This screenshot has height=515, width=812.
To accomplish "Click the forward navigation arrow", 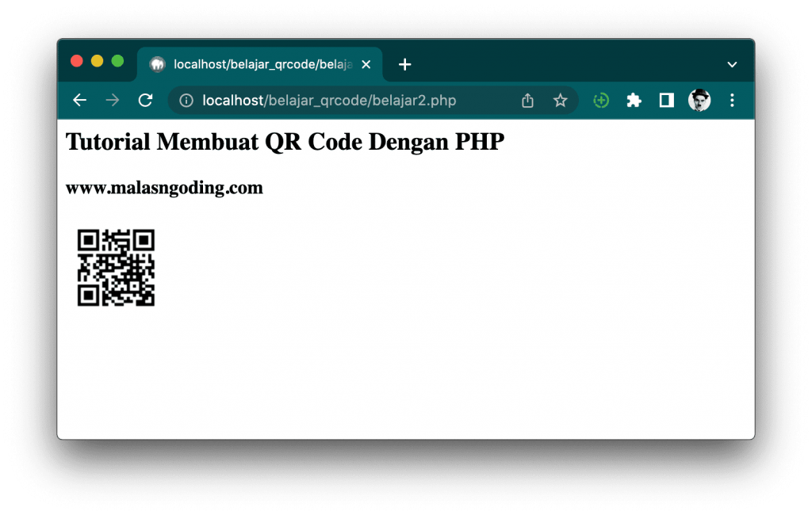I will coord(112,101).
